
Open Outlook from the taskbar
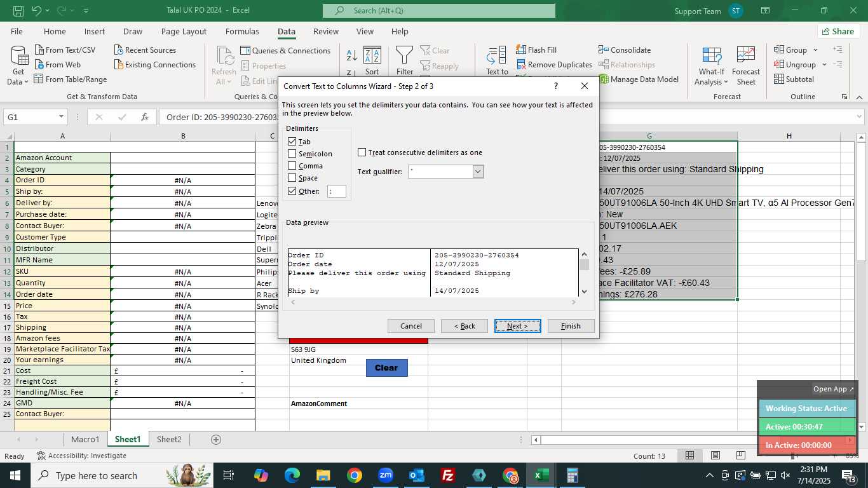coord(417,475)
